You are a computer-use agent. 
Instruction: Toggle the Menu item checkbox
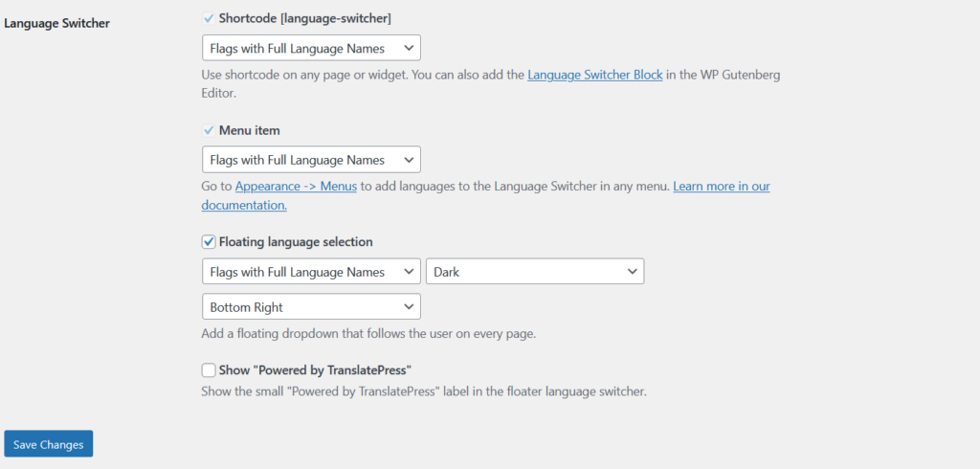208,131
